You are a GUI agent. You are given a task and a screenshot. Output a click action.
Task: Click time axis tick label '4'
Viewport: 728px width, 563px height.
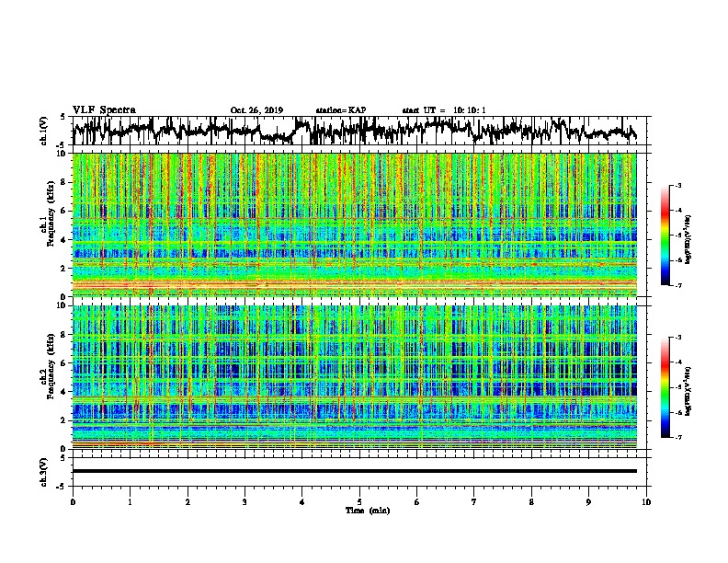pos(302,502)
